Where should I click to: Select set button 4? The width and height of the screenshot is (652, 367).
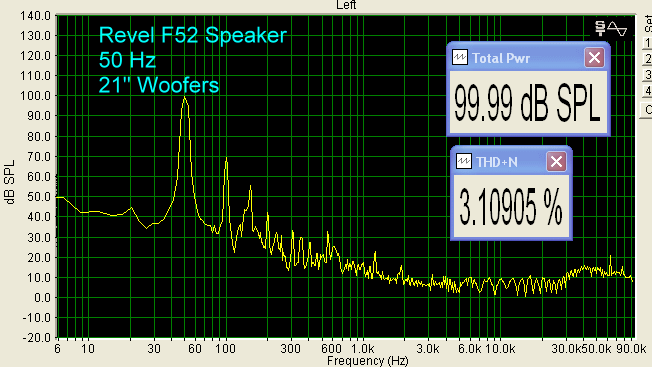(647, 91)
